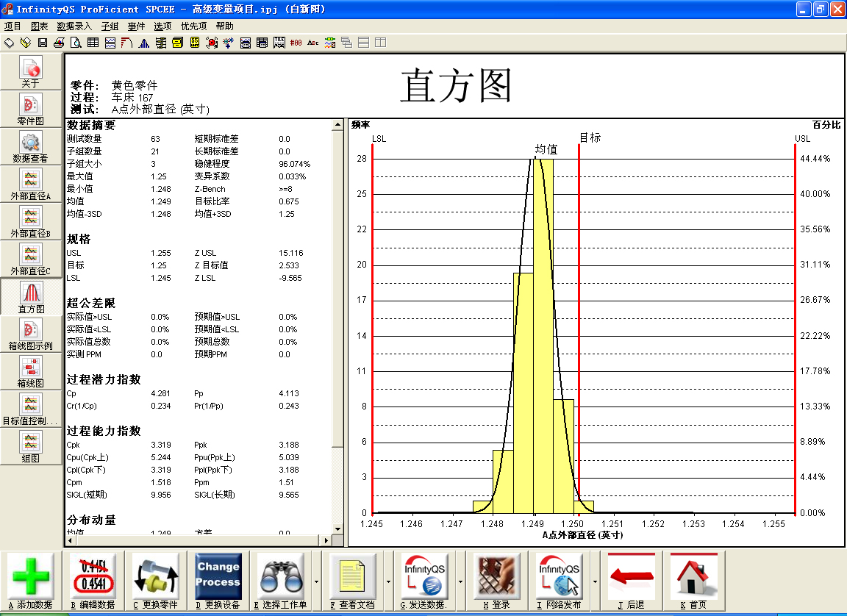Open the 组图 sidebar item

(31, 446)
